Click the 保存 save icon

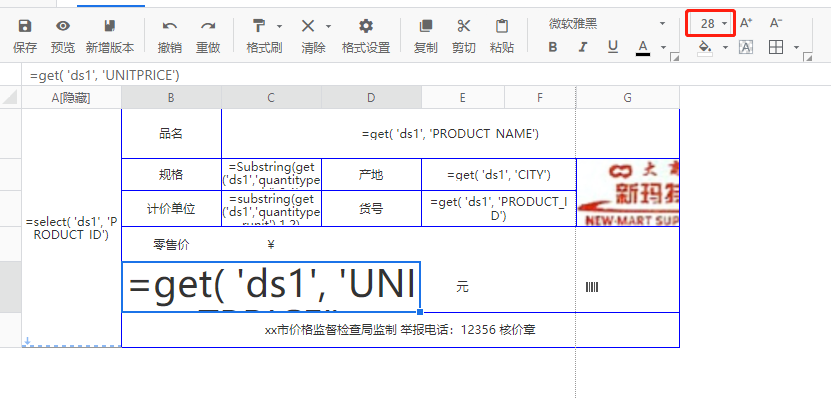click(25, 25)
